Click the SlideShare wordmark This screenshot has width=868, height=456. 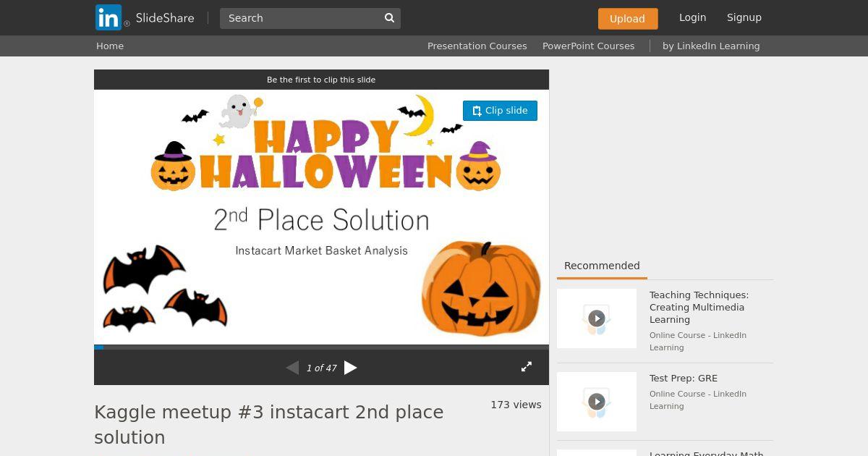click(165, 18)
